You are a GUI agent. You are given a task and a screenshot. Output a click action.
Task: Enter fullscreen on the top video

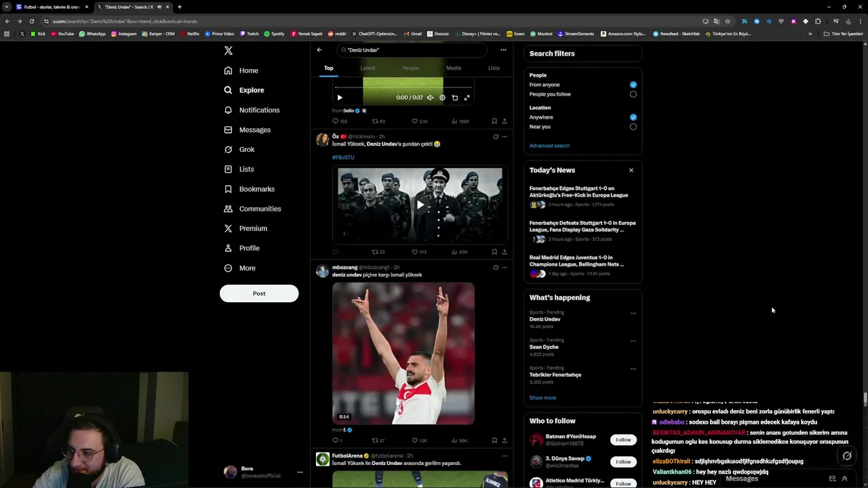[x=467, y=98]
